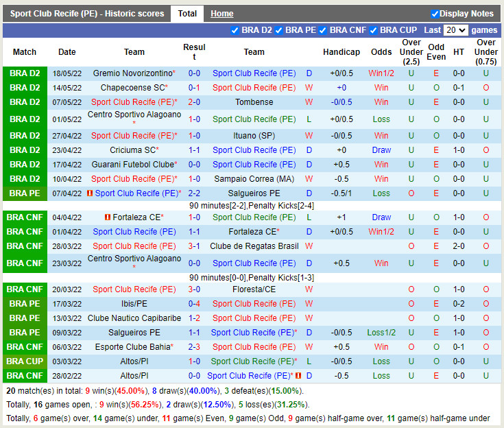Uncheck the BRA D2 league filter
Screen dimensions: 504x428
click(235, 30)
